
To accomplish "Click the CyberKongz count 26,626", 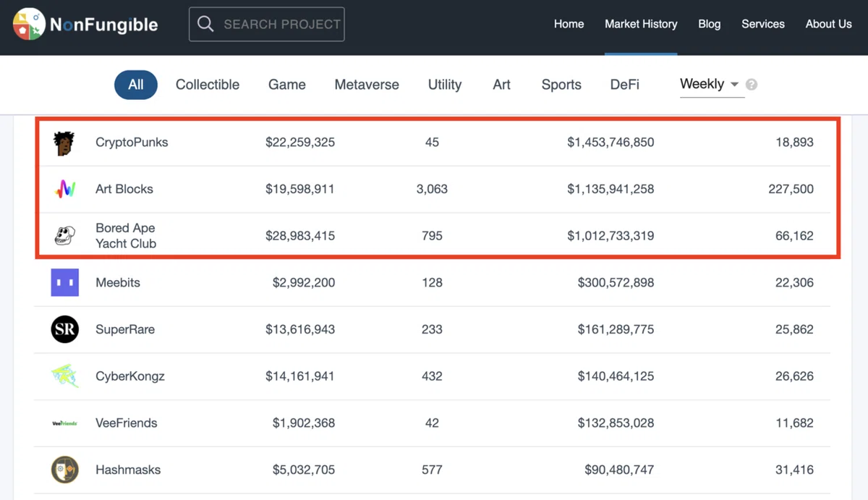I will click(x=794, y=376).
